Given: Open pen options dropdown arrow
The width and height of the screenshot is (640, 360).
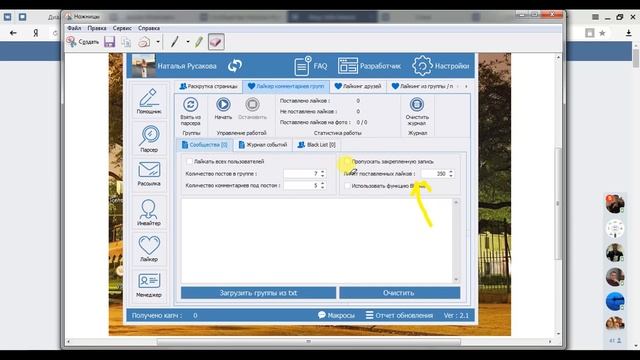Looking at the screenshot, I should pyautogui.click(x=188, y=42).
